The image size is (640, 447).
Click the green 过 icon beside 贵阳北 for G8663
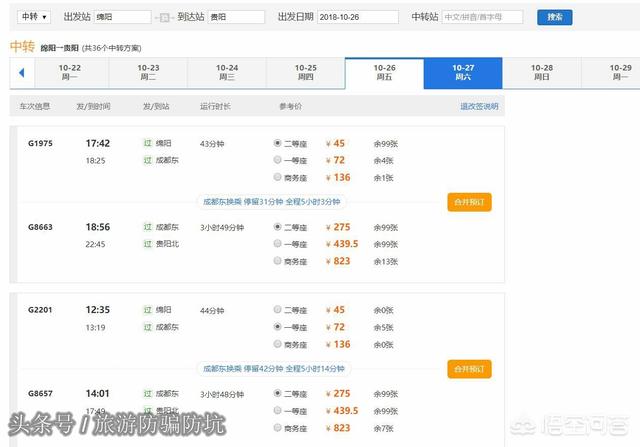(x=147, y=243)
